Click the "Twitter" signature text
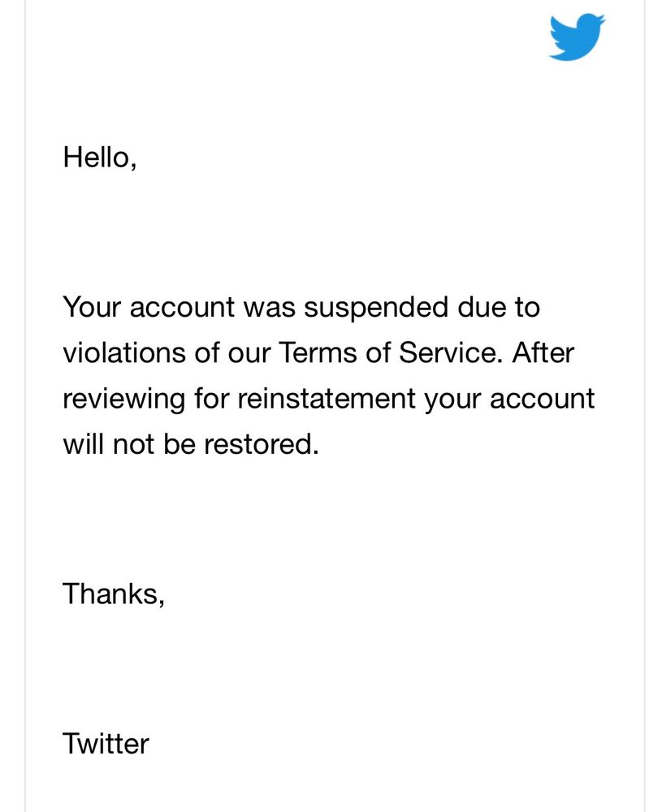Screen dimensions: 662x812 (106, 743)
